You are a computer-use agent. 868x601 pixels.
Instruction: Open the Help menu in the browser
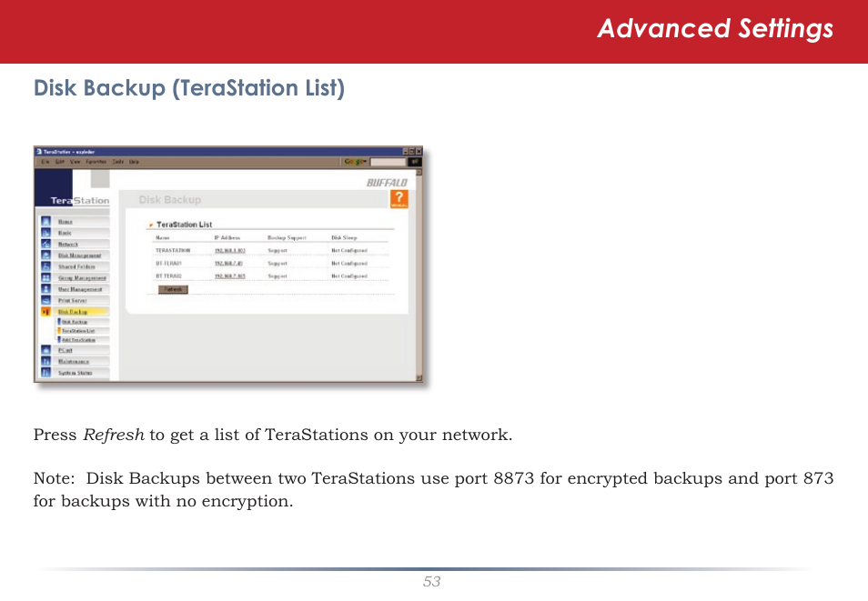(134, 162)
